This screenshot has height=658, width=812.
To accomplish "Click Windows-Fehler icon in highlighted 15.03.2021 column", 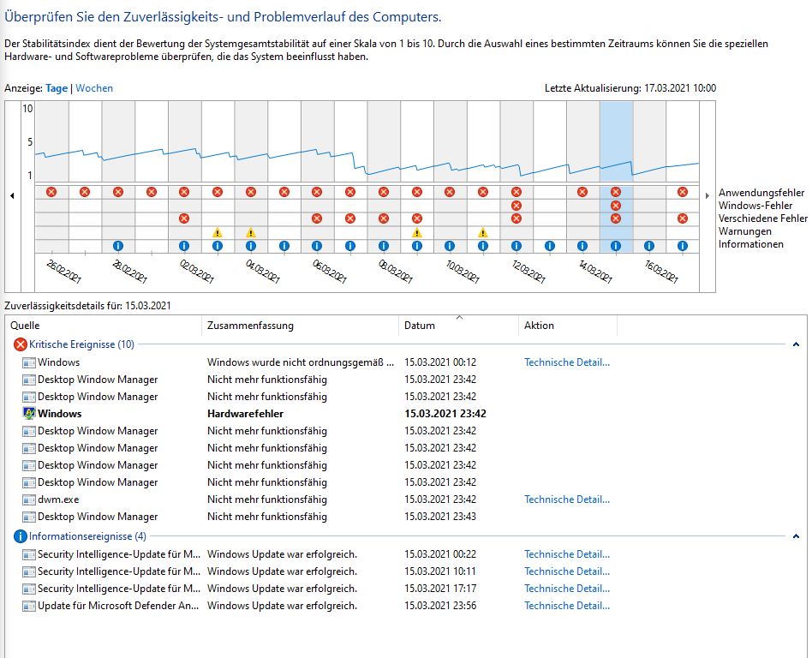I will [616, 206].
